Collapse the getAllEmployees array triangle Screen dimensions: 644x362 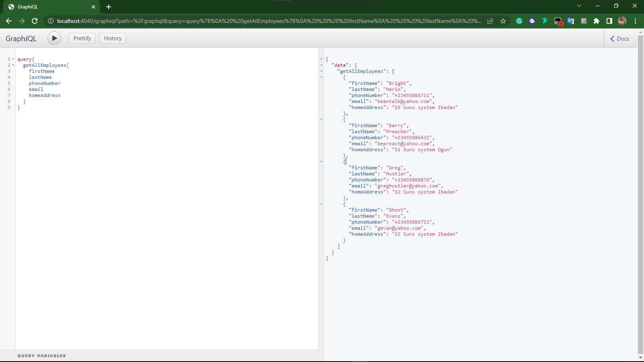pos(321,71)
